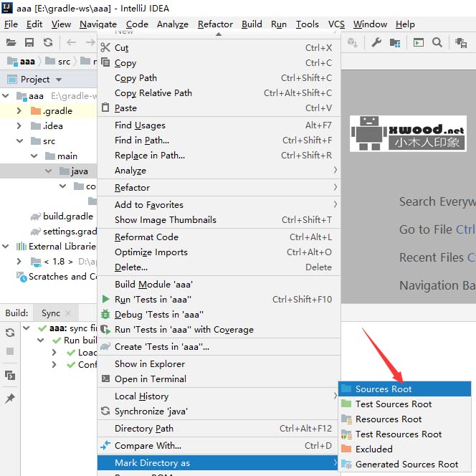
Task: Open Settings via wrench icon
Action: tap(376, 42)
